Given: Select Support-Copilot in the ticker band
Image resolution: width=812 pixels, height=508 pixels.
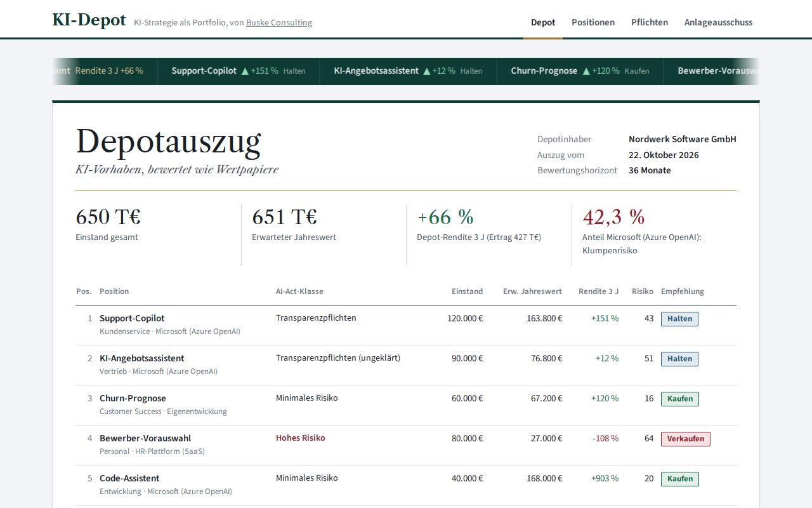Looking at the screenshot, I should click(x=204, y=71).
